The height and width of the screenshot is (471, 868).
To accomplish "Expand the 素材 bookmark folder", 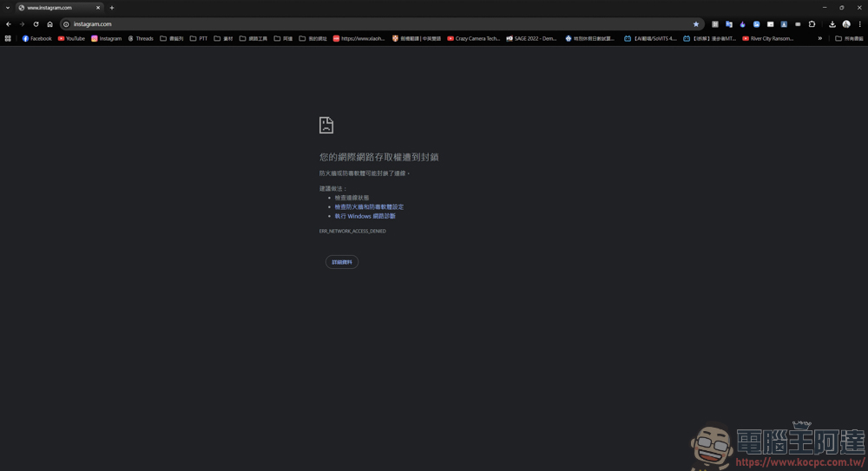I will click(224, 39).
